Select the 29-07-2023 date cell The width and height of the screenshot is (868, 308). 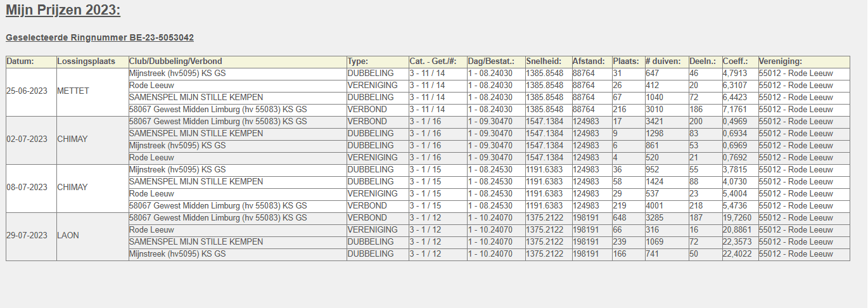pyautogui.click(x=27, y=236)
